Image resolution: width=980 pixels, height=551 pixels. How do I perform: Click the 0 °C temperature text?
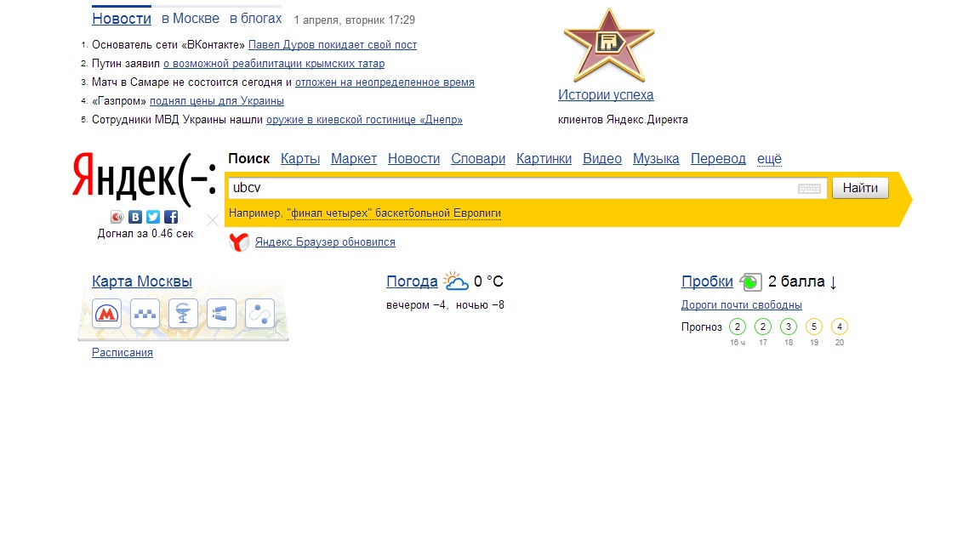[488, 281]
